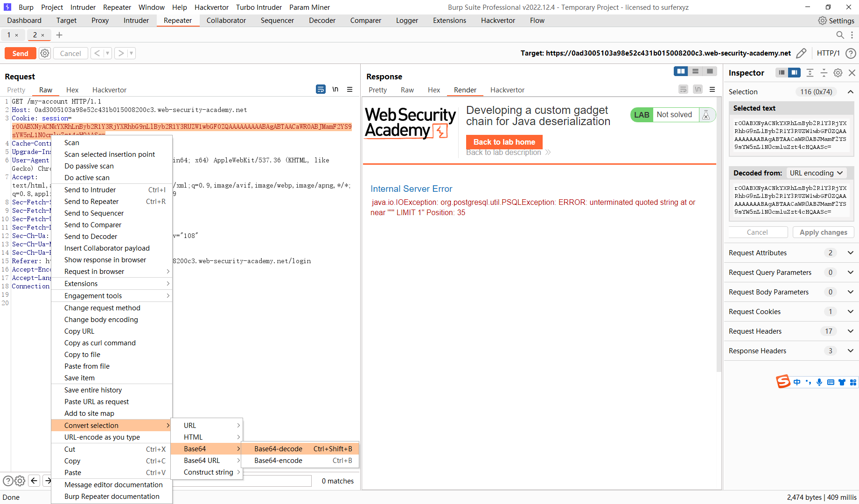Choose Base64-decode from submenu
The image size is (859, 504).
pyautogui.click(x=300, y=449)
